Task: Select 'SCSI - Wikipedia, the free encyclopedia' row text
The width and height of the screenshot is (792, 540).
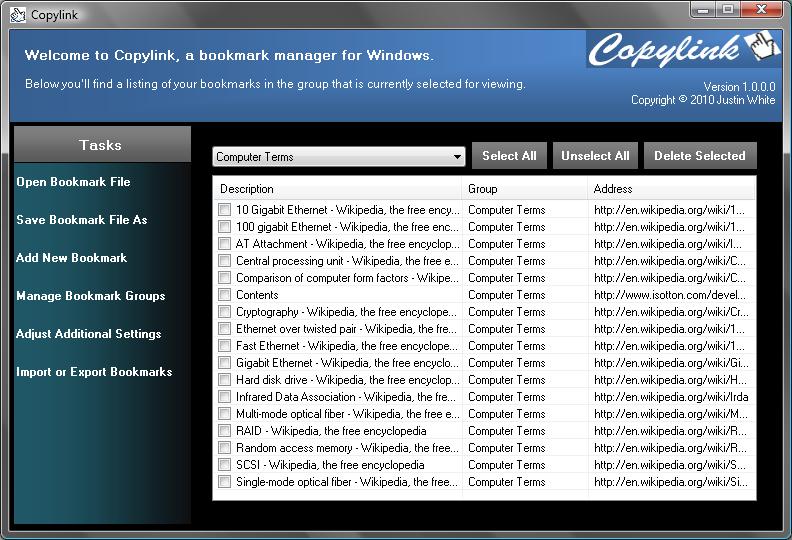Action: click(x=330, y=465)
